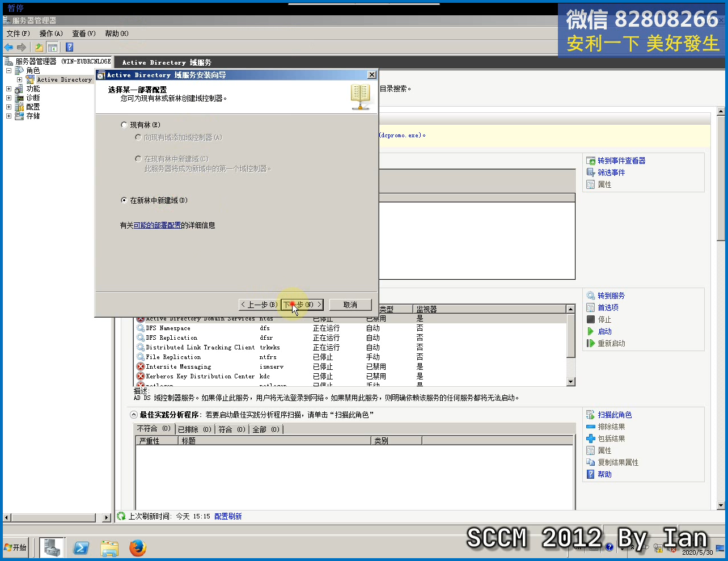Click the green 启动 start arrow icon
This screenshot has height=561, width=728.
[x=590, y=331]
